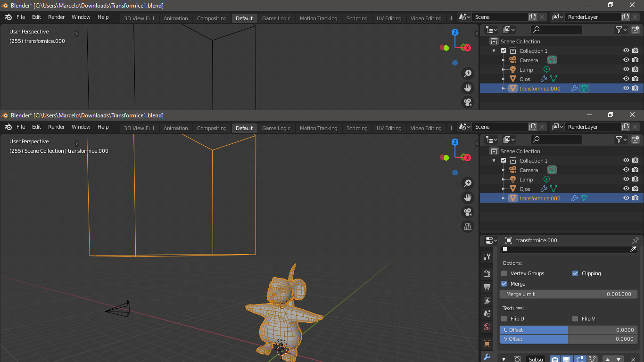Image resolution: width=644 pixels, height=362 pixels.
Task: Click New Collection icon in front window outliner
Action: click(636, 140)
